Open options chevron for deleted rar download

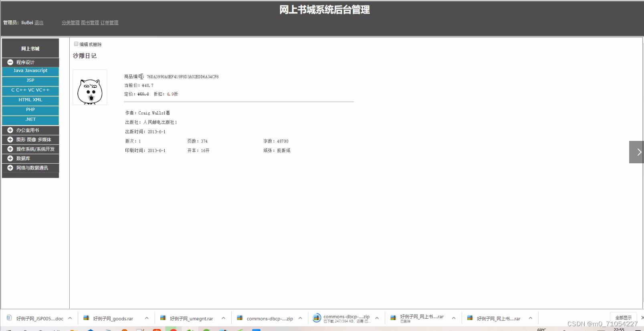tap(454, 318)
